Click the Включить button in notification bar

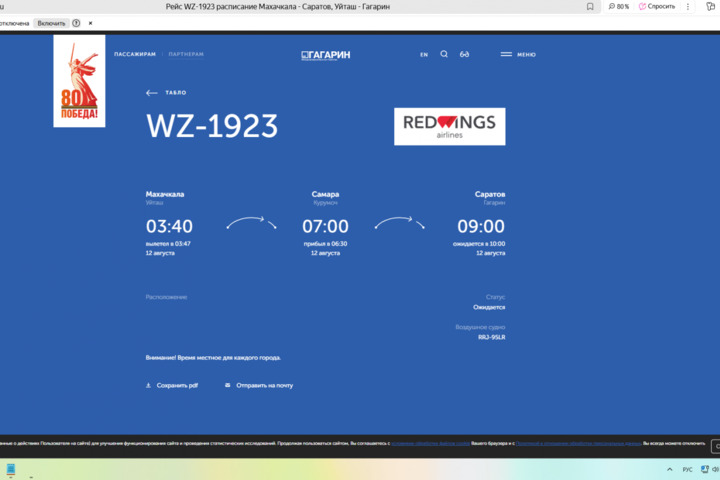click(51, 23)
